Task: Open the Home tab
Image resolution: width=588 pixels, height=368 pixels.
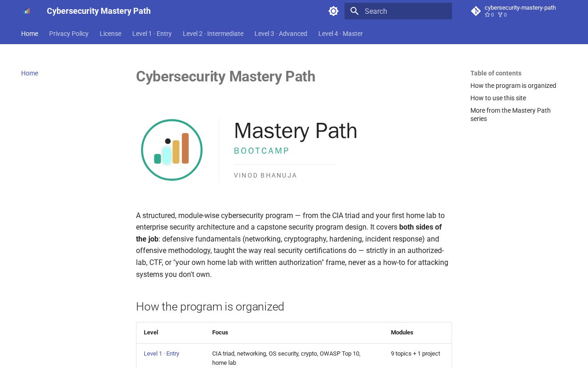Action: pyautogui.click(x=30, y=34)
